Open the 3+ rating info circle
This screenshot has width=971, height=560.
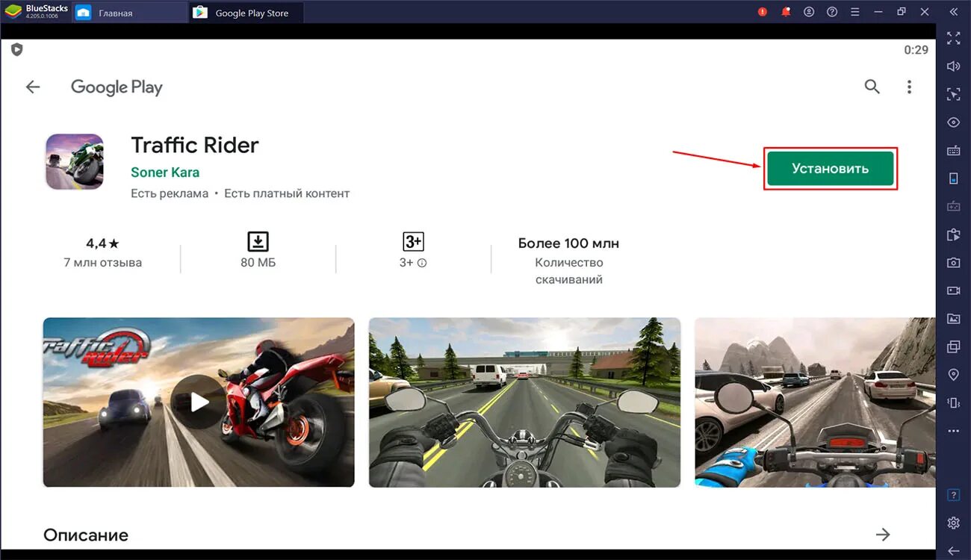click(422, 263)
